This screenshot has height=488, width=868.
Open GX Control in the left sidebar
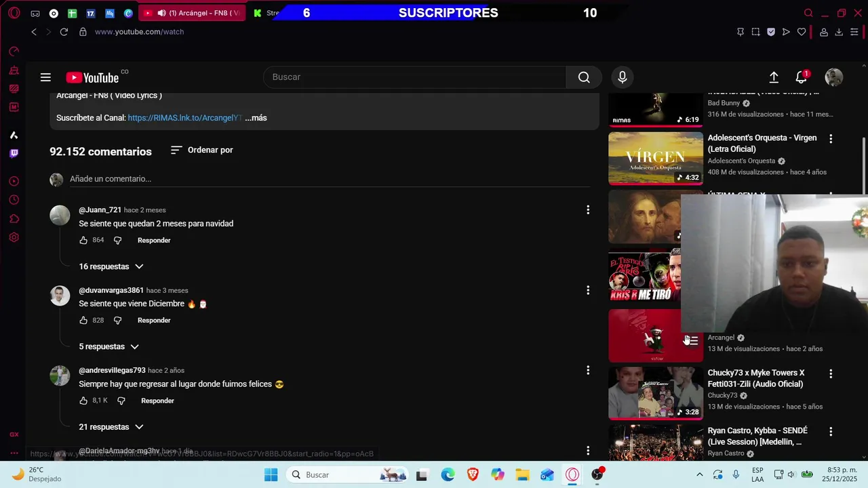point(14,52)
